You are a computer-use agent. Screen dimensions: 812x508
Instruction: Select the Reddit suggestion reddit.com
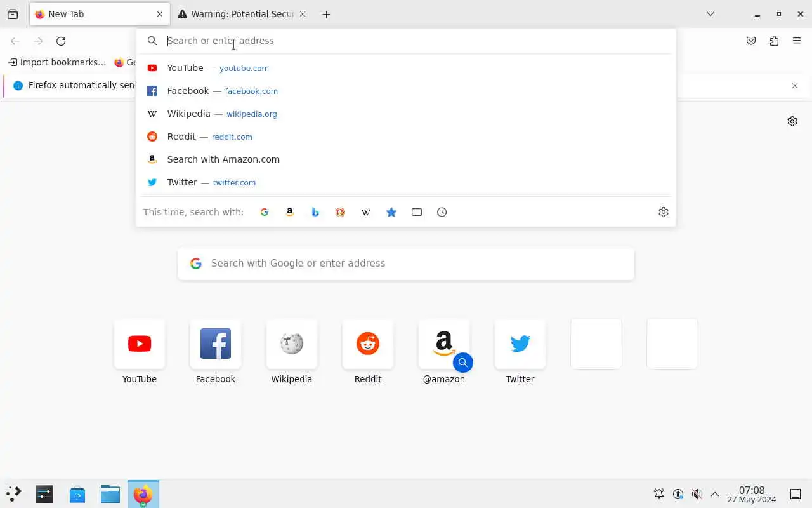[x=406, y=137]
